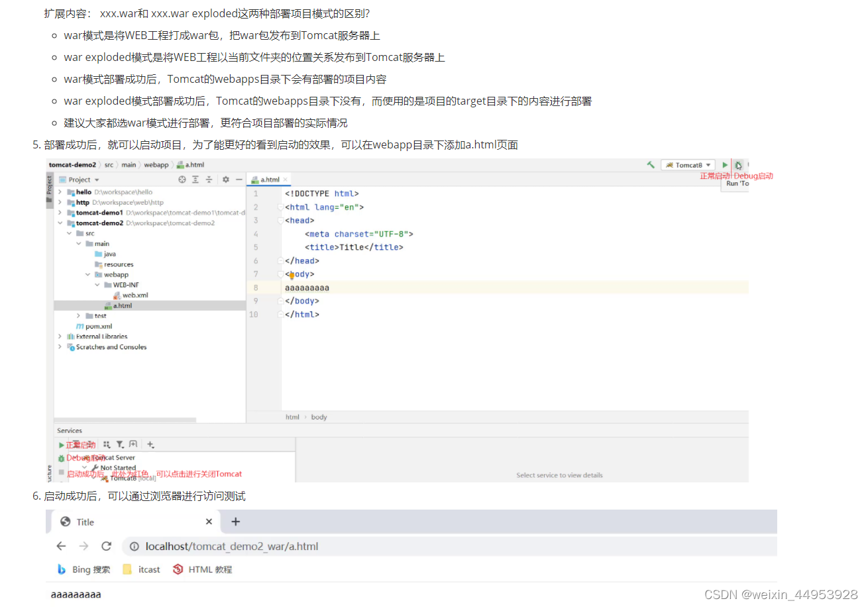Click the yellow intention bulb on body line
Screen dimensions: 868x607
click(x=291, y=274)
